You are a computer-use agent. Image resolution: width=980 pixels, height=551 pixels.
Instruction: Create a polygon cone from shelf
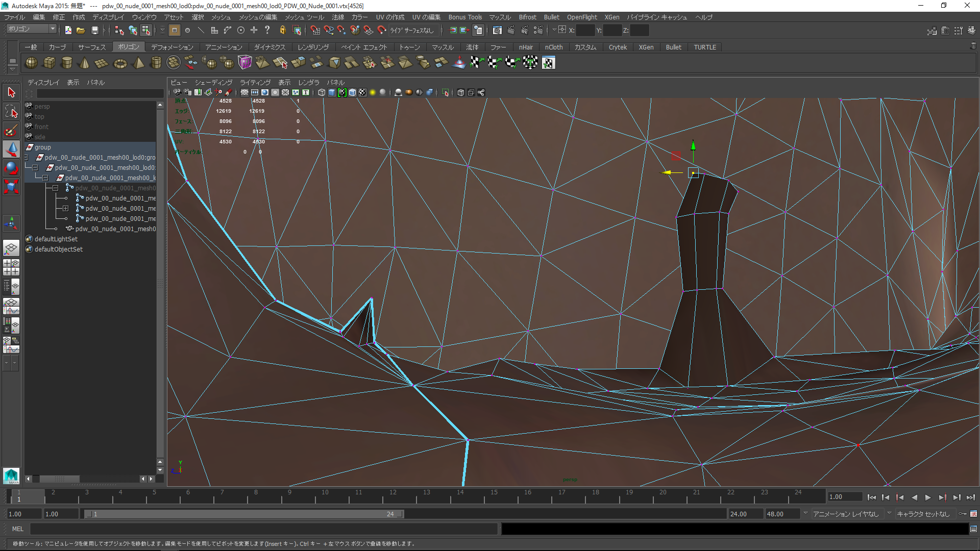coord(84,63)
